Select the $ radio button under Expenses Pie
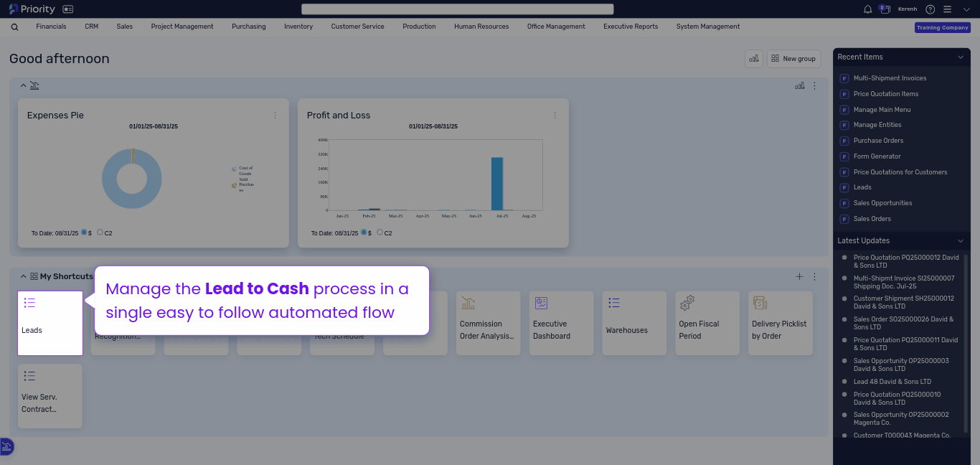The height and width of the screenshot is (465, 980). (x=84, y=232)
